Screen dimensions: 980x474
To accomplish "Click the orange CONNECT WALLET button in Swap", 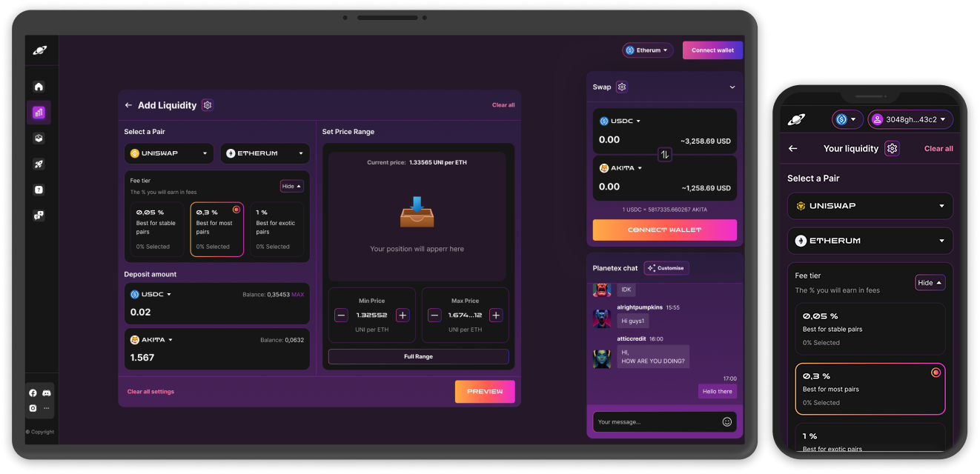I will pos(665,230).
